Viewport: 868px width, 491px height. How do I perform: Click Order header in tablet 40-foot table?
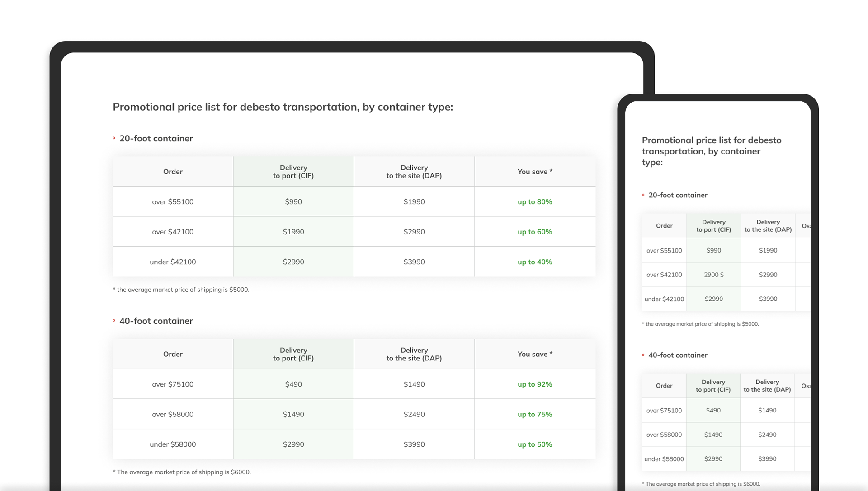(173, 354)
